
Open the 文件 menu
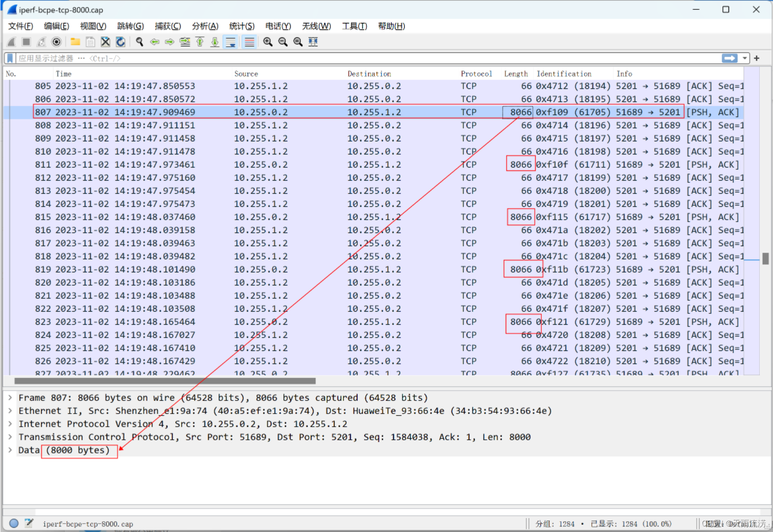20,26
